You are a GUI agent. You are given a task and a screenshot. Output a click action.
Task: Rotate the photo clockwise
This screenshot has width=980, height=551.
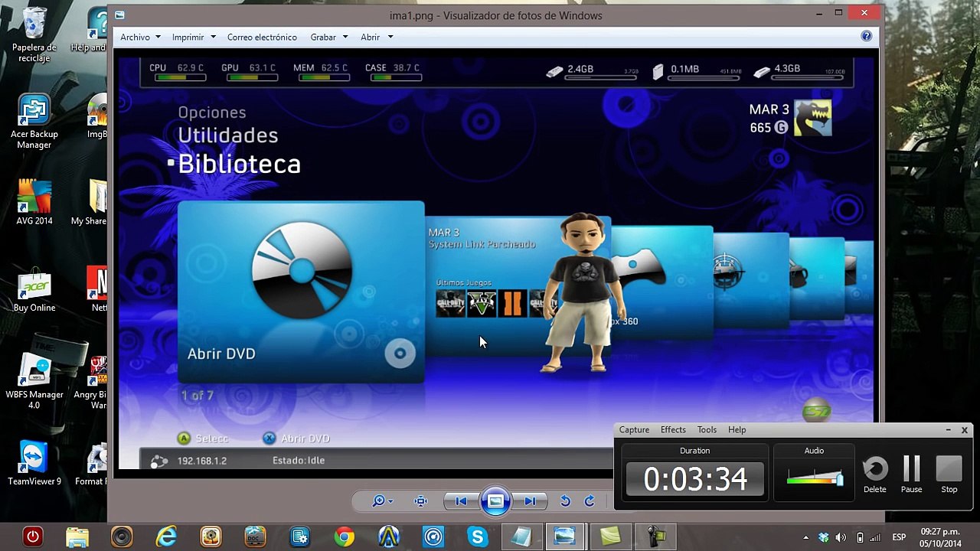point(590,501)
